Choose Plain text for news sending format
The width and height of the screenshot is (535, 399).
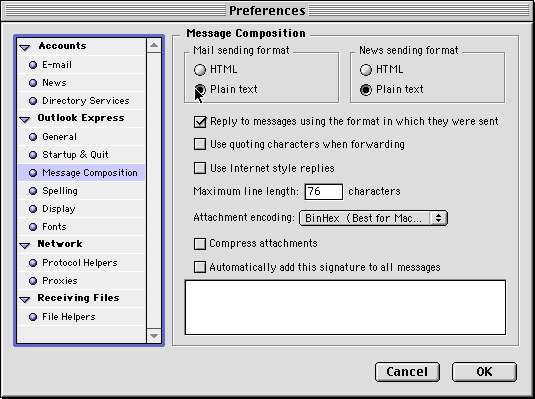[x=366, y=89]
